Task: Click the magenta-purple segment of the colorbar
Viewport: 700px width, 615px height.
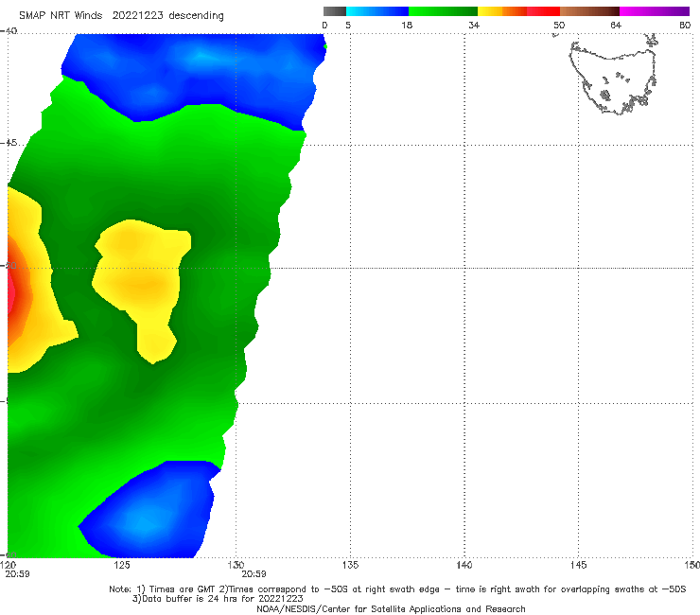Action: point(654,11)
